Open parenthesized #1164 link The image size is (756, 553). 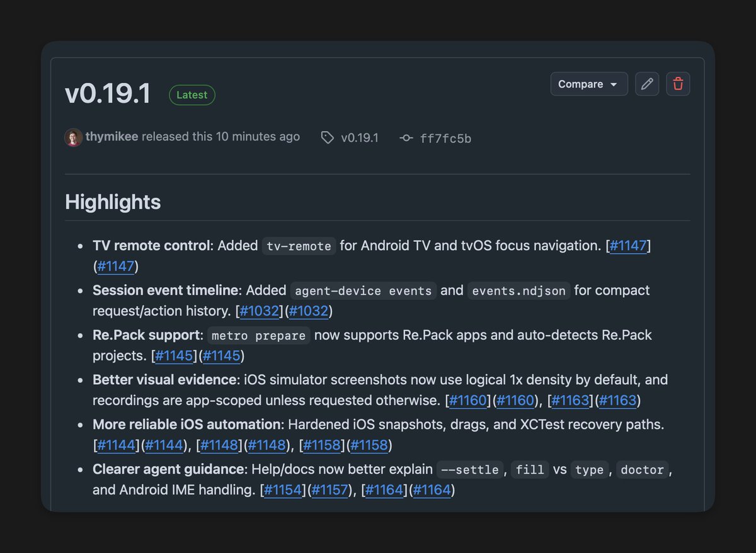tap(432, 489)
